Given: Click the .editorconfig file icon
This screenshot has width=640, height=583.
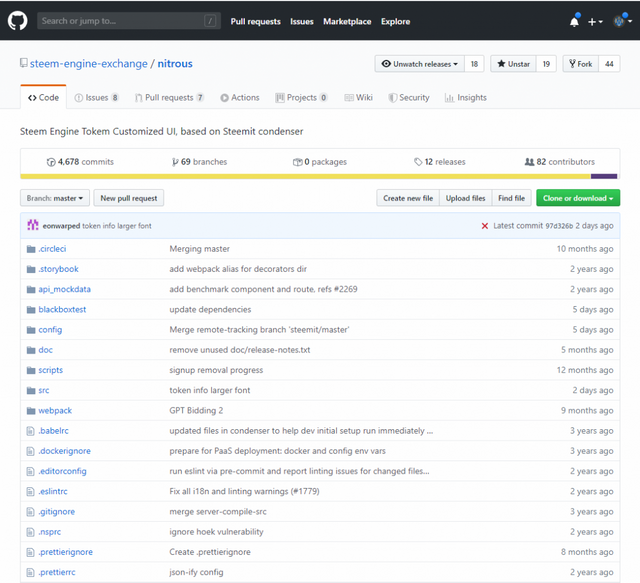Looking at the screenshot, I should tap(31, 471).
